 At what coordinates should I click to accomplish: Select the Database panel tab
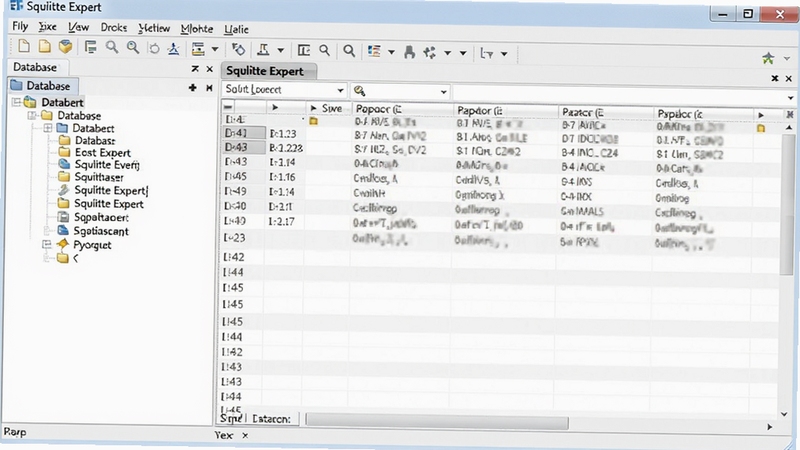(x=35, y=67)
